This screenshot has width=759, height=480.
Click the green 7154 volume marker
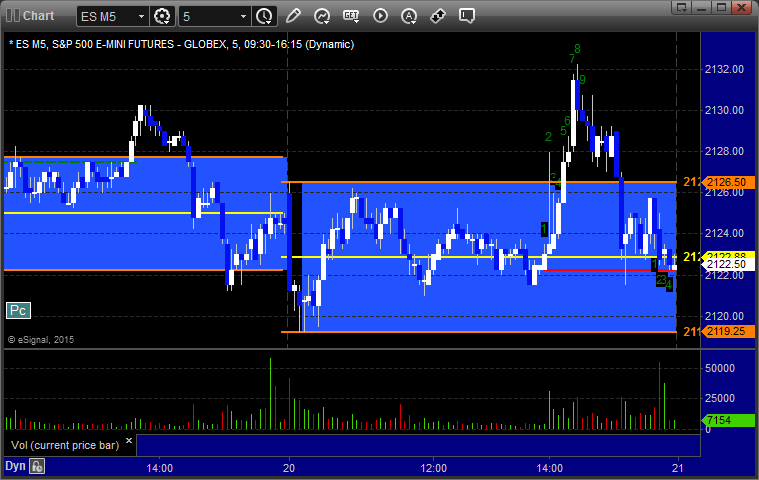point(728,420)
